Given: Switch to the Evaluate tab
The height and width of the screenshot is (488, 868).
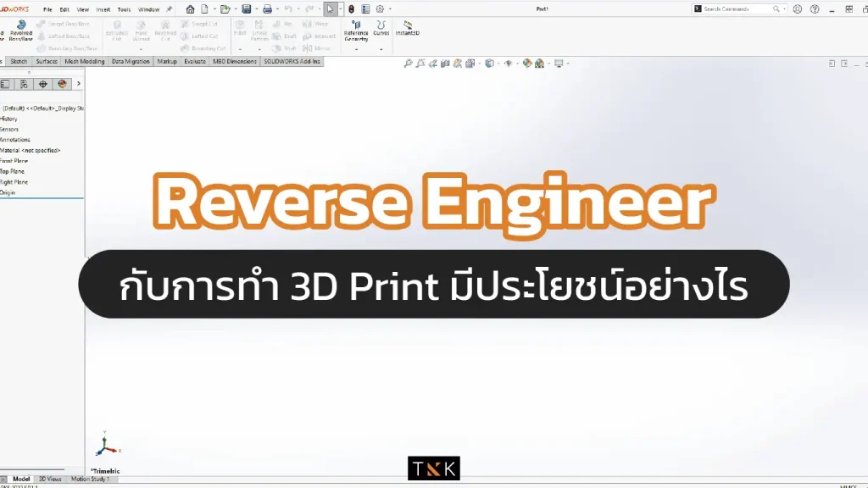Looking at the screenshot, I should pyautogui.click(x=194, y=62).
